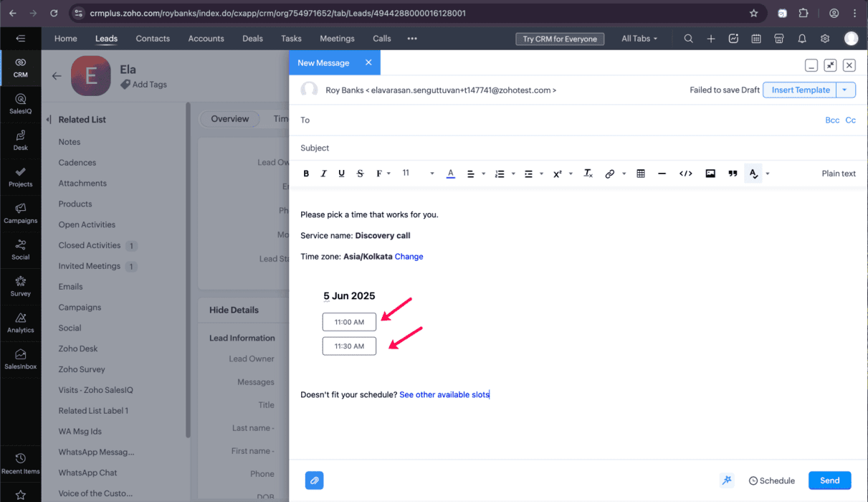Screen dimensions: 868x502
Task: Open the notifications bell icon
Action: point(802,39)
